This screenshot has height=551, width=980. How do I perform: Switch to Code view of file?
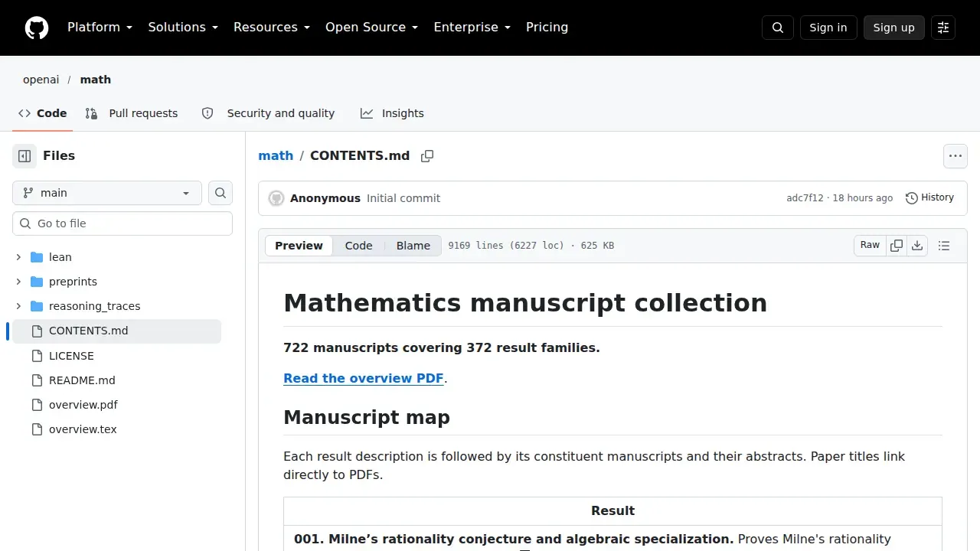[358, 246]
